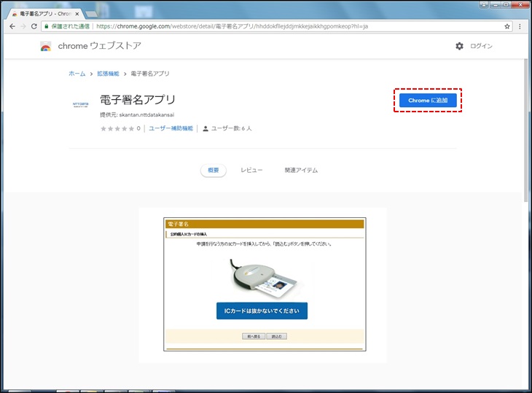The height and width of the screenshot is (393, 532).
Task: Open the 関連アイテム tab
Action: pyautogui.click(x=301, y=170)
